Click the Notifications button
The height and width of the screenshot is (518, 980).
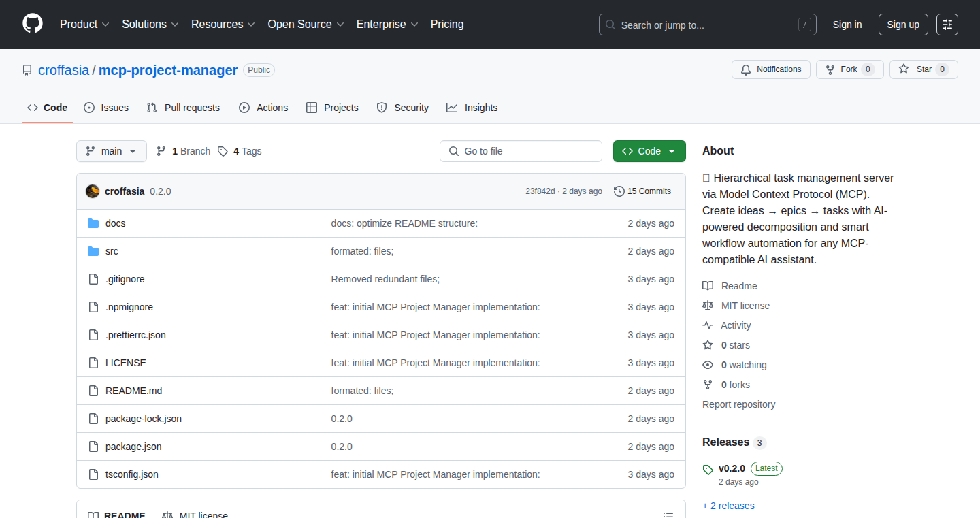click(771, 69)
